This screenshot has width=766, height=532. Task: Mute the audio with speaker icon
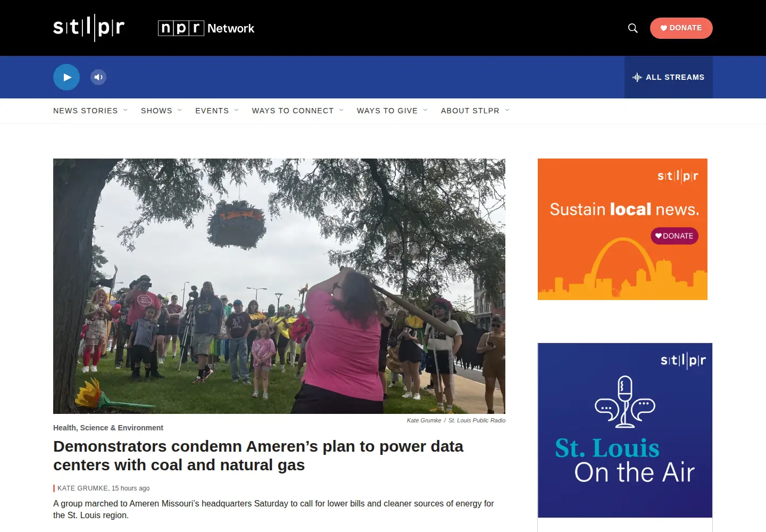pos(98,77)
